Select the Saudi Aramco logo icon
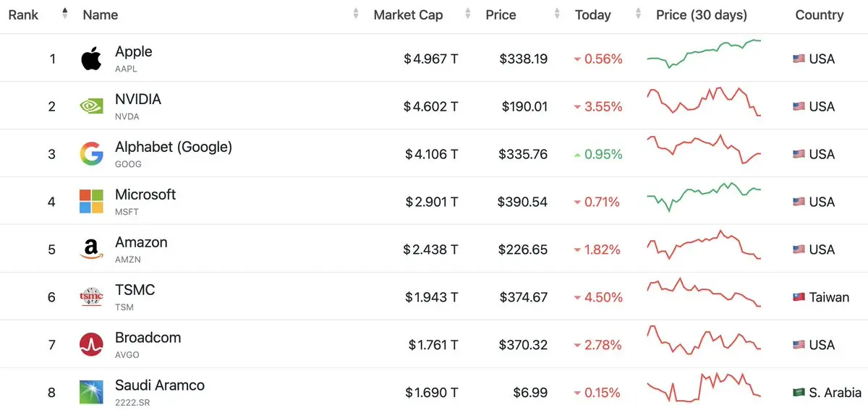Screen dimensions: 868x410 (x=91, y=393)
